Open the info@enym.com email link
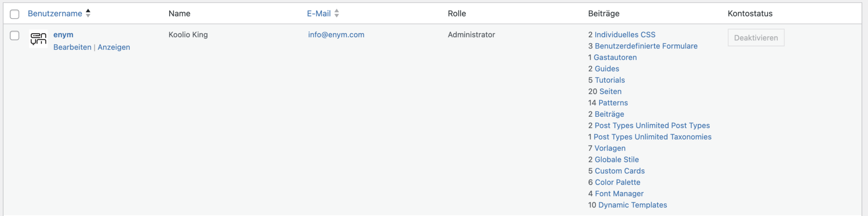The height and width of the screenshot is (216, 868). (336, 35)
